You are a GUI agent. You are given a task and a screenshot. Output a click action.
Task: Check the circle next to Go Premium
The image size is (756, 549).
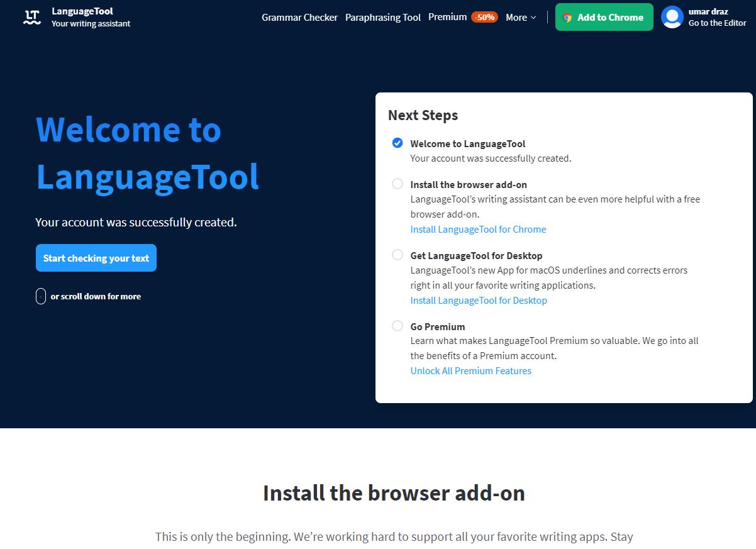[397, 326]
